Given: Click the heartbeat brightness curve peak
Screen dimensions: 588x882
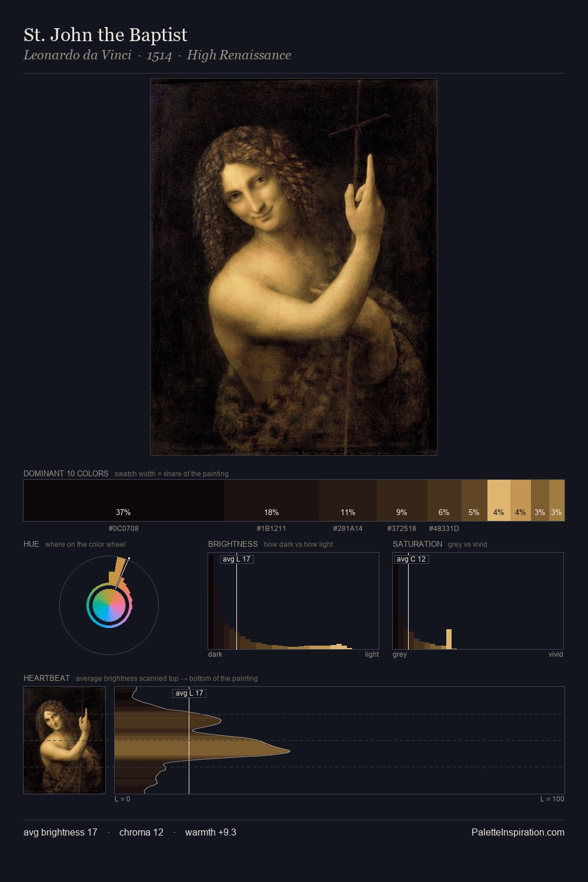Looking at the screenshot, I should click(x=289, y=750).
